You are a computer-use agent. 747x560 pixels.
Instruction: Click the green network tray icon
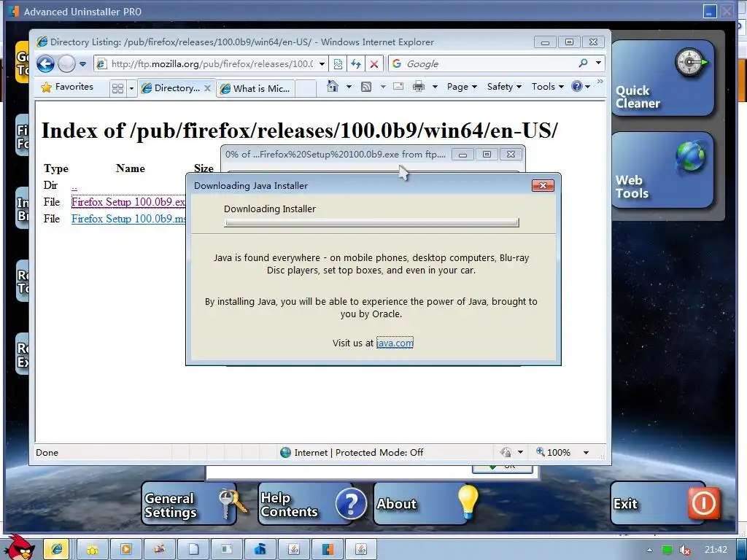[667, 550]
